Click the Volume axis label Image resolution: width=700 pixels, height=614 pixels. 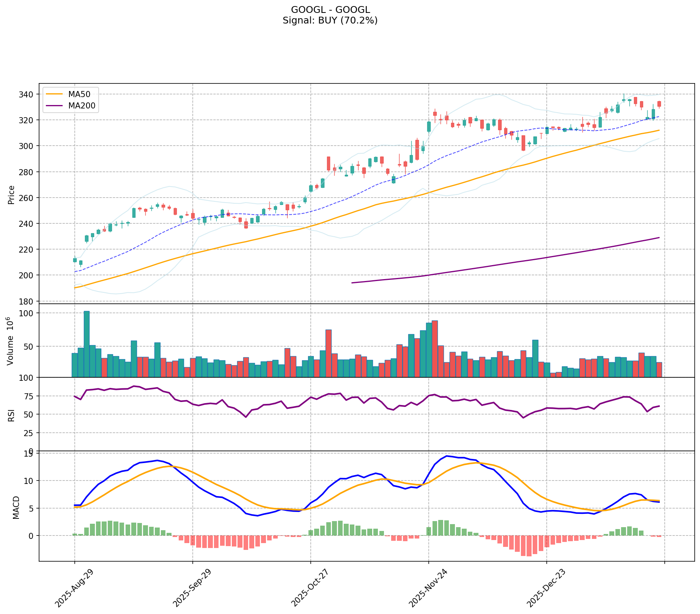click(11, 341)
